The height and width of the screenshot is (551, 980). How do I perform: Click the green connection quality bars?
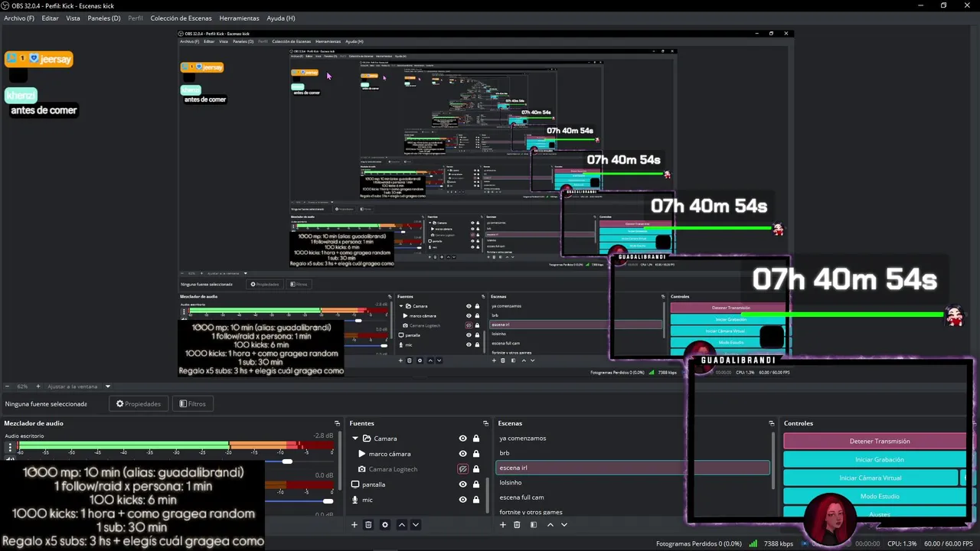(x=753, y=543)
